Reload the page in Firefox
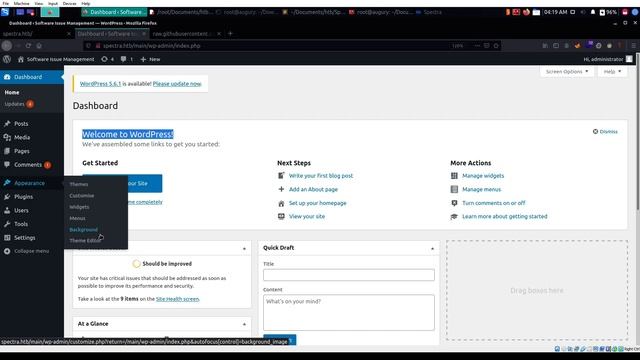The image size is (640, 360). [x=28, y=46]
